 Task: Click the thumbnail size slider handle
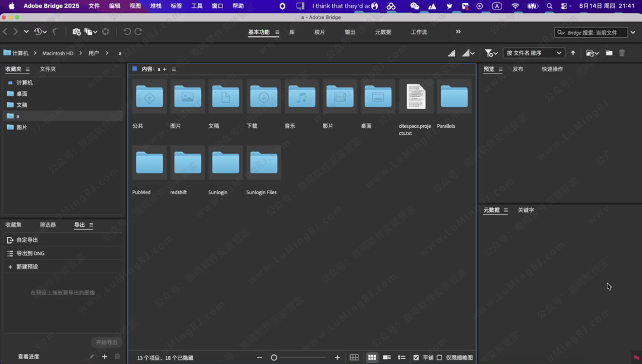click(274, 357)
